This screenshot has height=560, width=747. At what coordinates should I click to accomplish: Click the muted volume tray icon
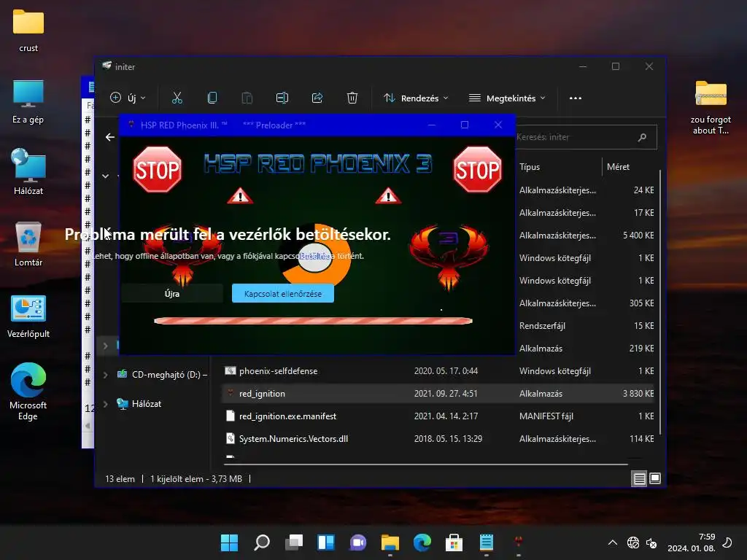[651, 542]
